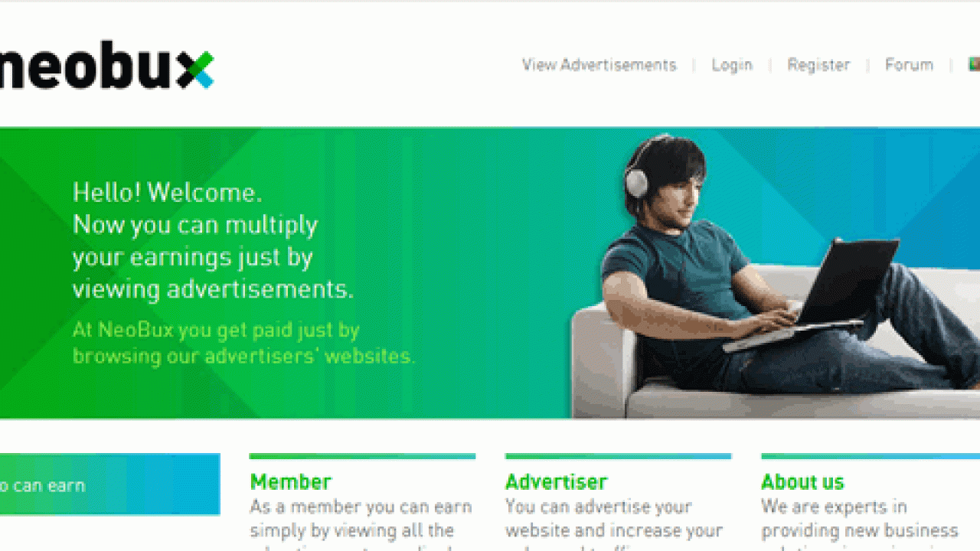Click the Member section heading
The width and height of the screenshot is (980, 551).
click(x=291, y=482)
